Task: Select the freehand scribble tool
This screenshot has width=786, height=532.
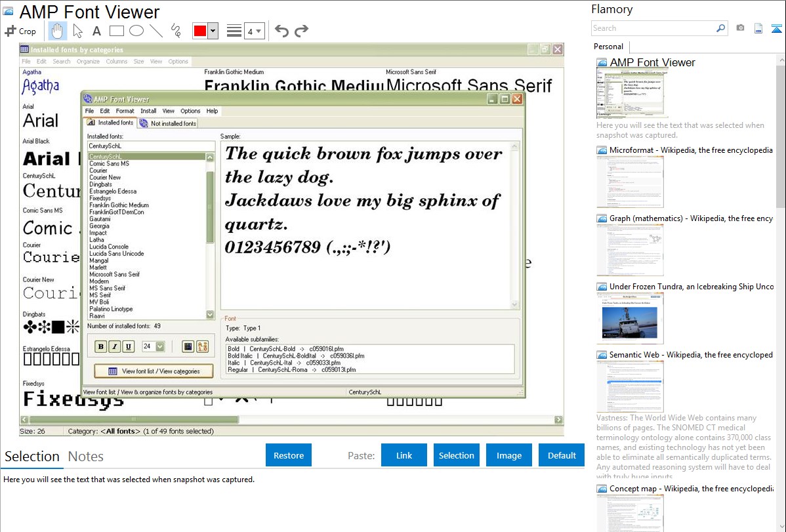Action: point(176,31)
